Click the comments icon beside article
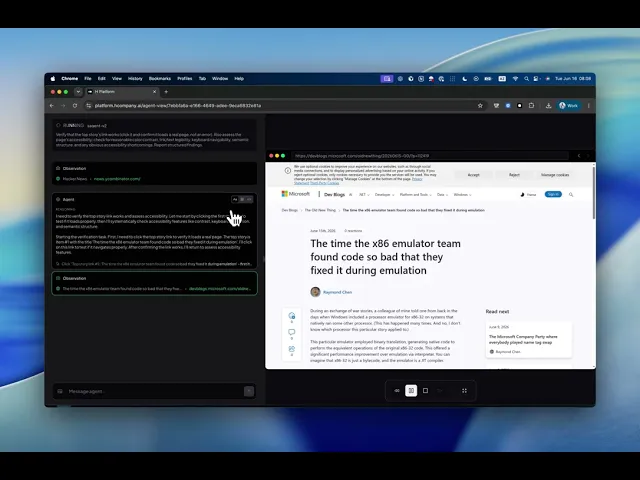The image size is (640, 480). pyautogui.click(x=291, y=332)
